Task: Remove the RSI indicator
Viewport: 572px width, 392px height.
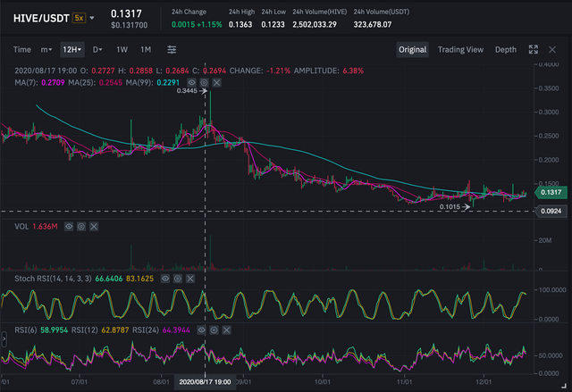Action: (x=226, y=330)
